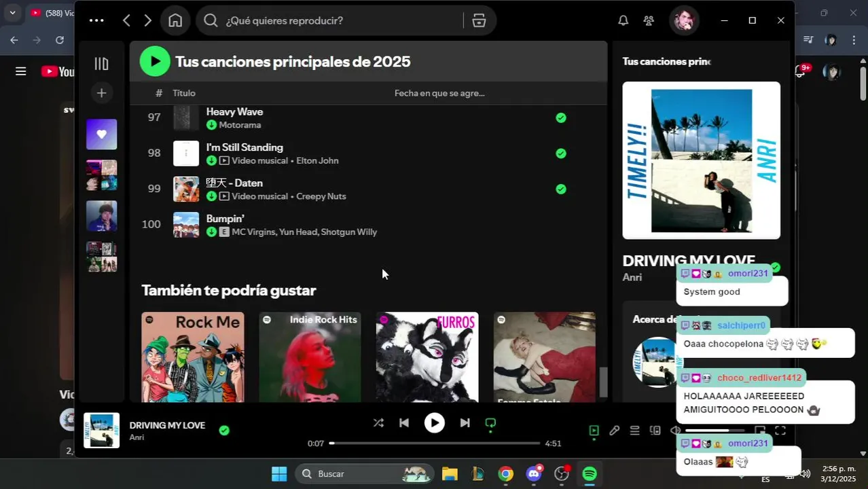Enter full screen mode
The width and height of the screenshot is (868, 489).
780,431
